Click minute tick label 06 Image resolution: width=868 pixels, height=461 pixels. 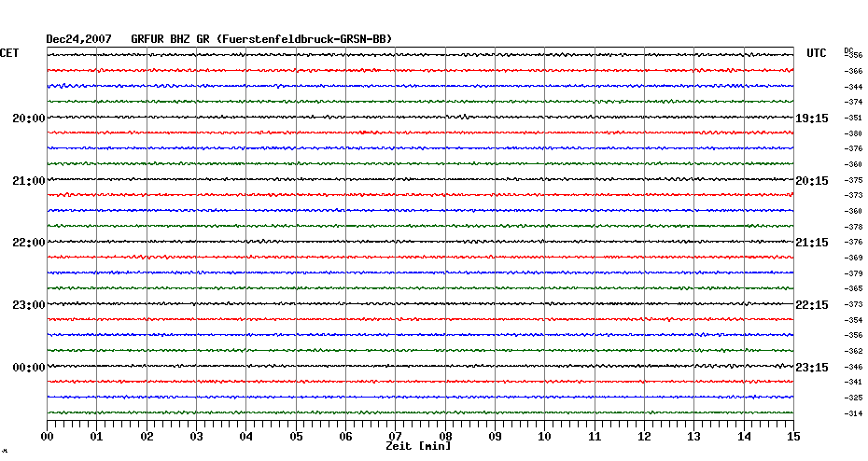346,436
